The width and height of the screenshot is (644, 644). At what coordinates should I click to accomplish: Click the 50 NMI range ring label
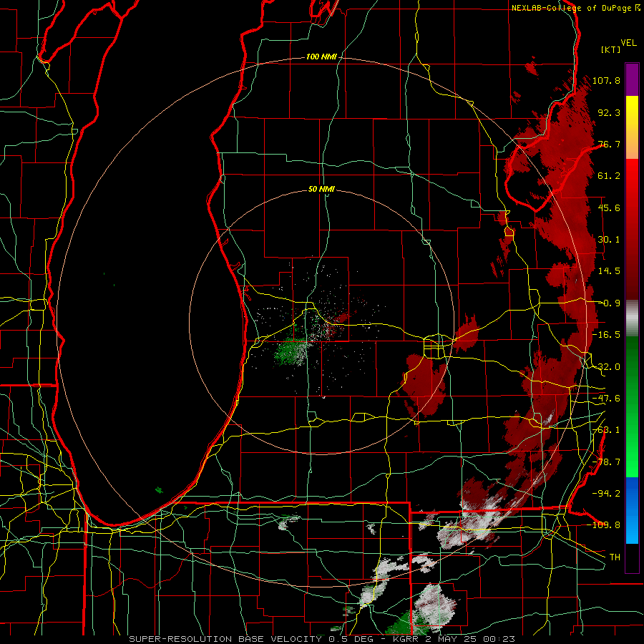(x=321, y=189)
